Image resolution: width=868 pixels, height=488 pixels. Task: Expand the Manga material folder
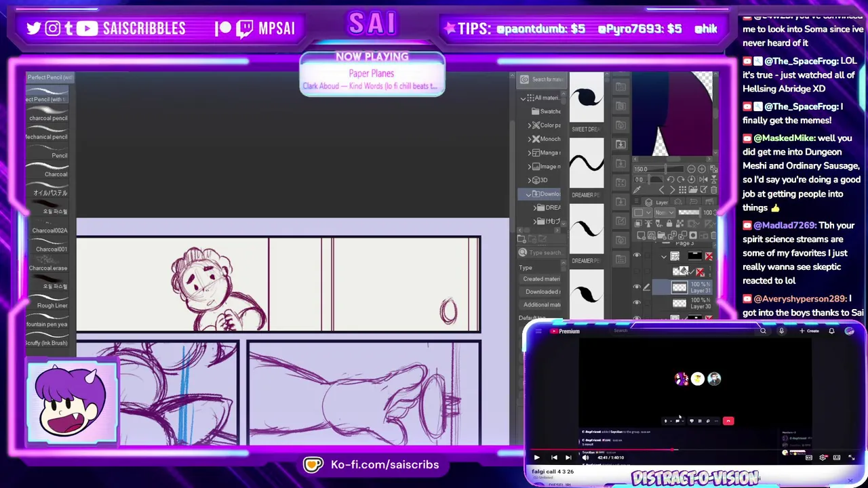(530, 152)
